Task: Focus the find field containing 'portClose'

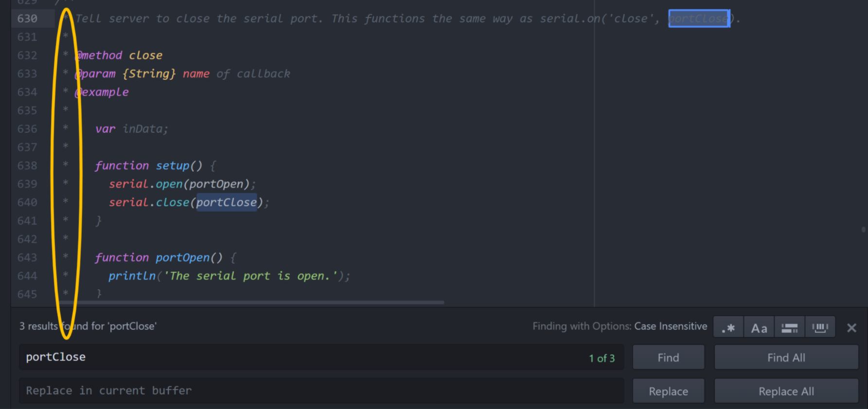Action: [x=292, y=357]
